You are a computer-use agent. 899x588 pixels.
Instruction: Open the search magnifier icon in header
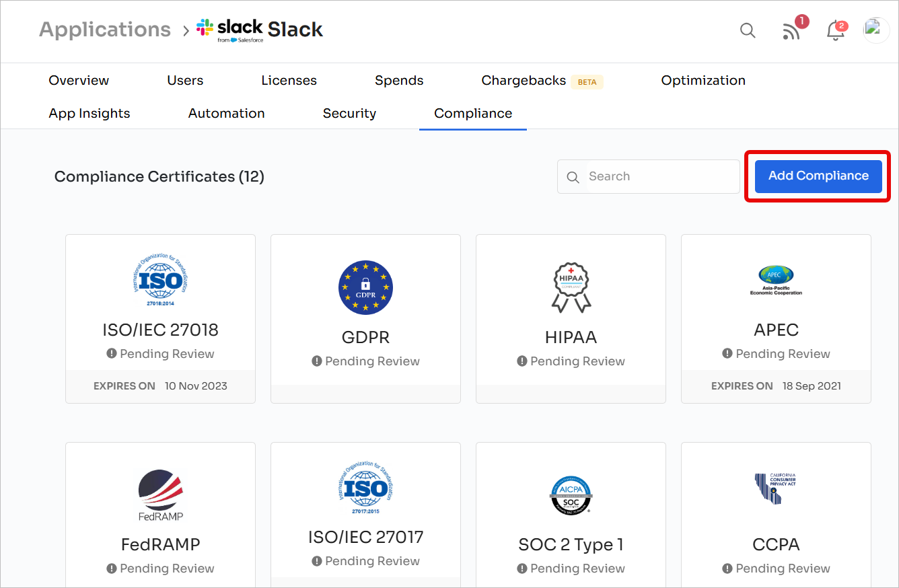point(748,30)
